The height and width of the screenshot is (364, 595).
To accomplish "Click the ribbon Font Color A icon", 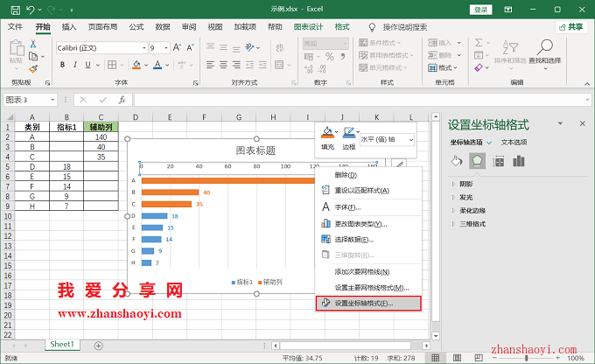I will 157,65.
